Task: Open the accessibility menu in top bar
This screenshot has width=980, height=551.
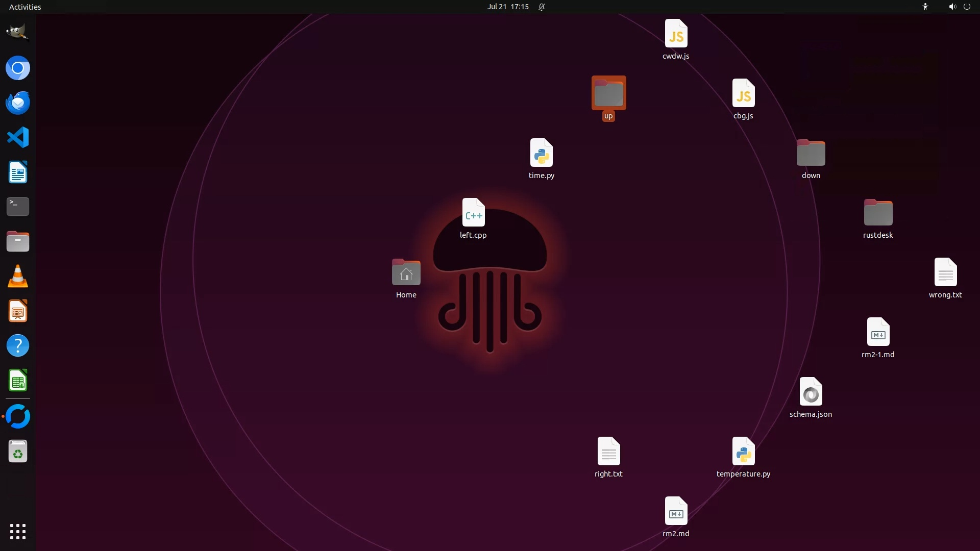Action: (925, 7)
